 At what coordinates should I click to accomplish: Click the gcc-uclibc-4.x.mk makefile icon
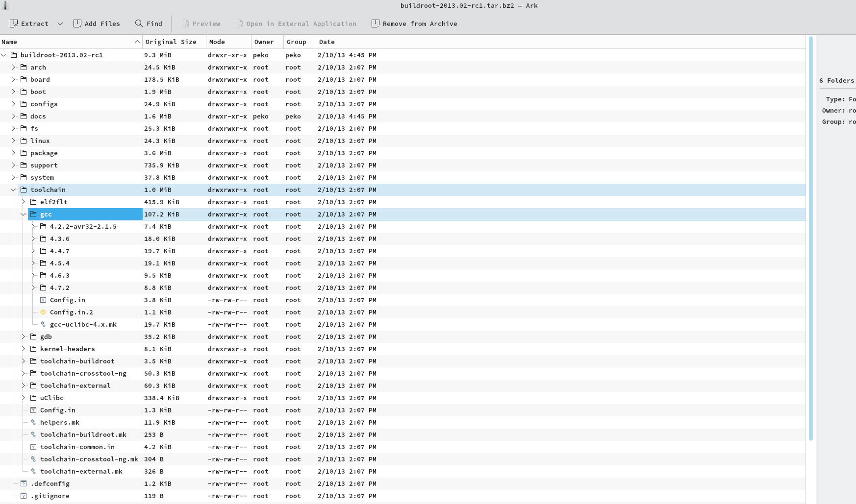43,324
